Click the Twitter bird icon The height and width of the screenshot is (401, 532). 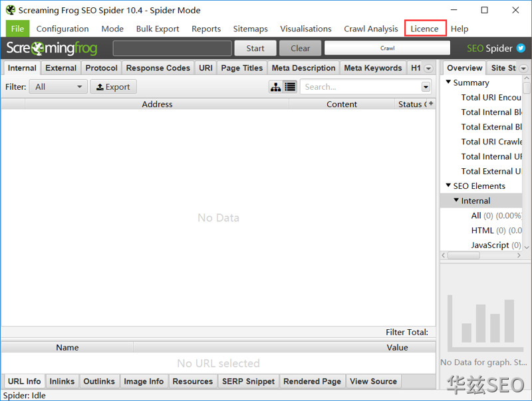(521, 48)
